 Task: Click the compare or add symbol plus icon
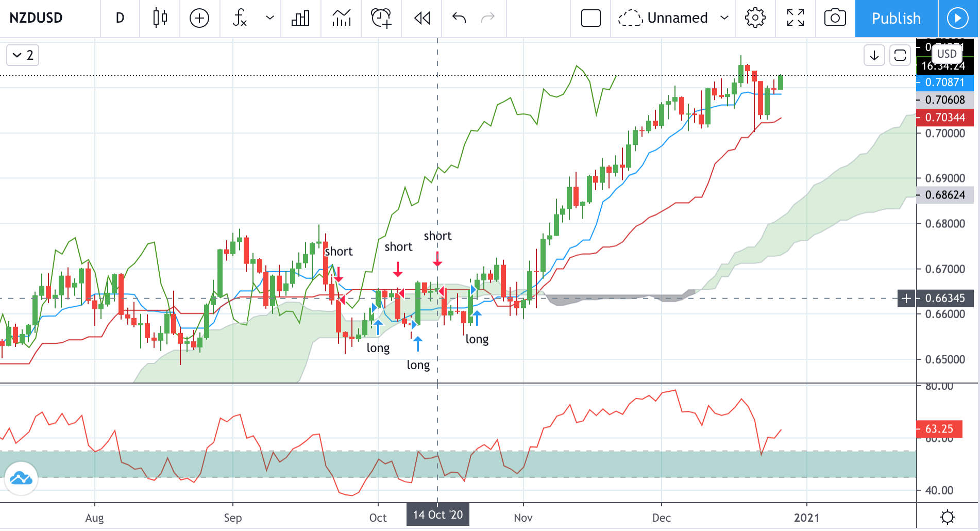click(199, 18)
